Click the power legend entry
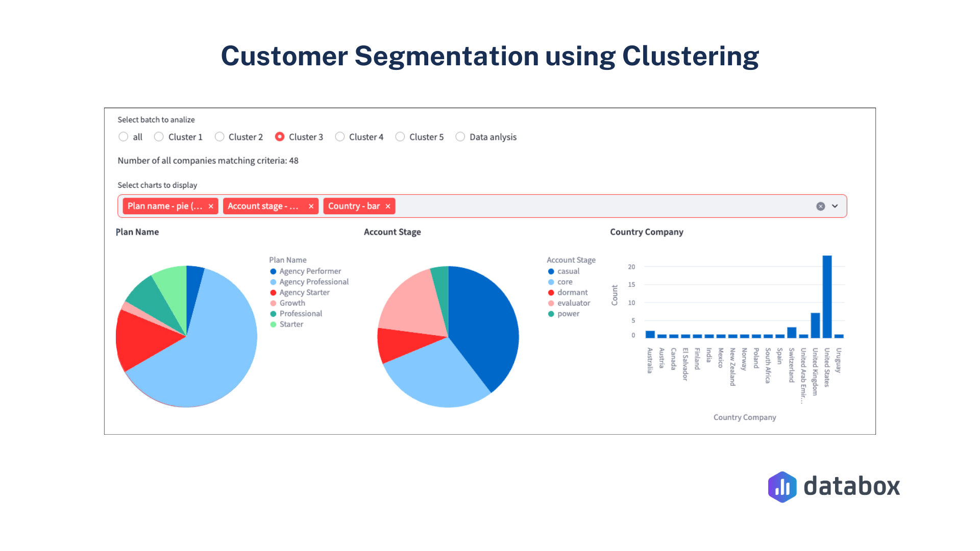Image resolution: width=980 pixels, height=551 pixels. click(563, 314)
